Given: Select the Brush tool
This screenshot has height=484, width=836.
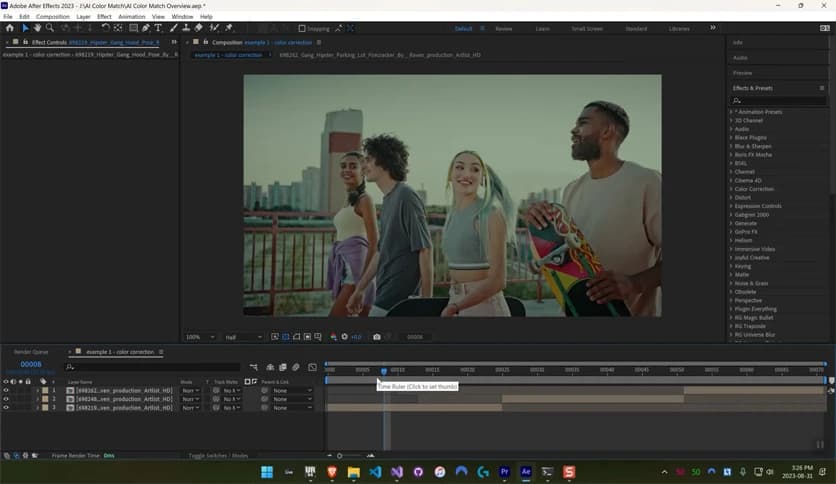Looking at the screenshot, I should [174, 28].
